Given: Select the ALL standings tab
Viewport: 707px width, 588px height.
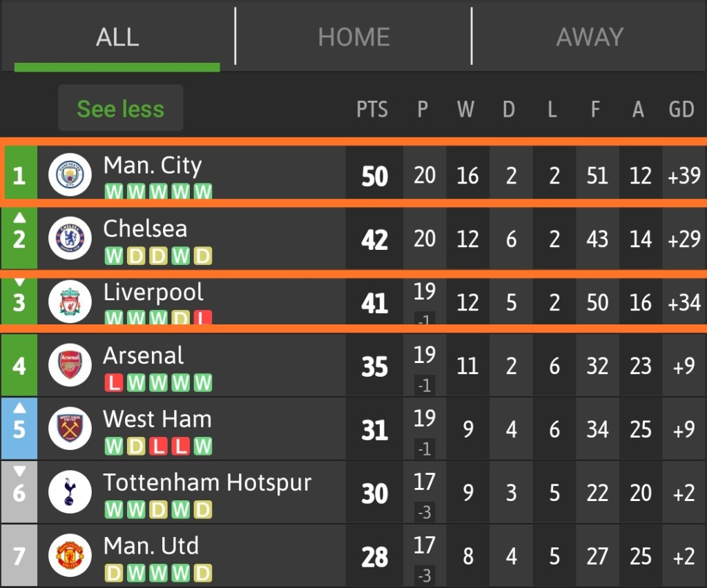Looking at the screenshot, I should pos(117,37).
